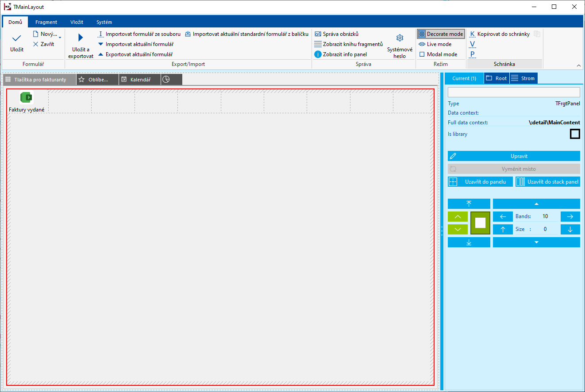Select the Oblíbe... favorites tab

tap(97, 80)
